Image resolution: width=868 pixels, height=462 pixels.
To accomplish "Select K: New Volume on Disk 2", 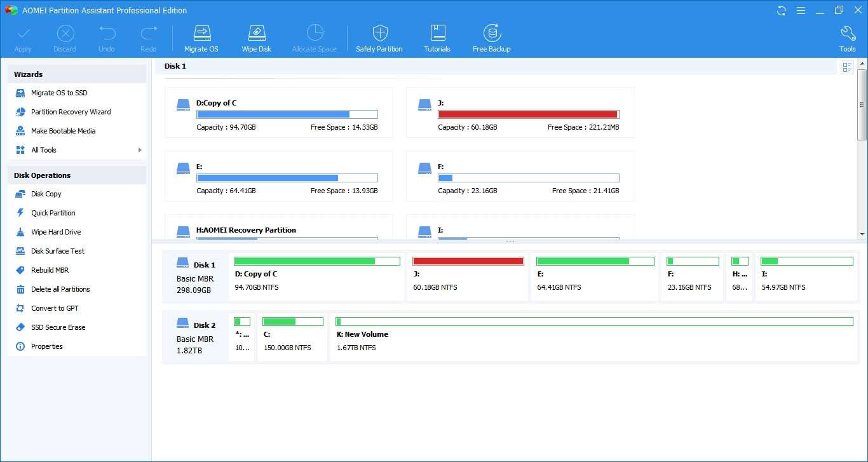I will 591,334.
